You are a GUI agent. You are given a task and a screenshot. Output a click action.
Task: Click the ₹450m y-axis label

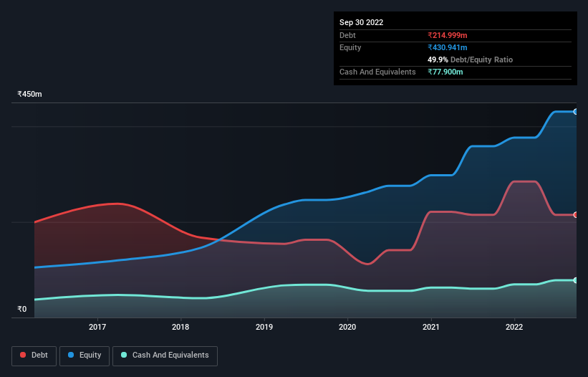29,94
